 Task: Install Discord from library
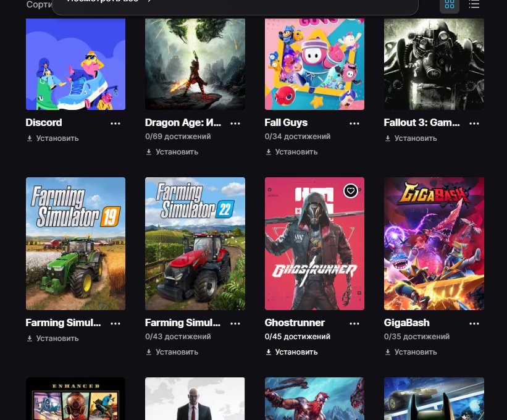click(x=52, y=138)
